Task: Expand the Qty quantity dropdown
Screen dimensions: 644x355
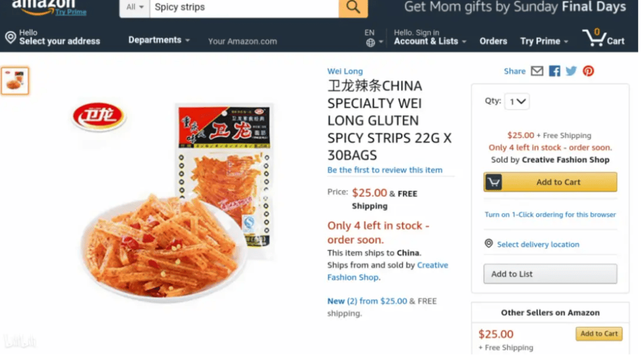Action: 516,101
